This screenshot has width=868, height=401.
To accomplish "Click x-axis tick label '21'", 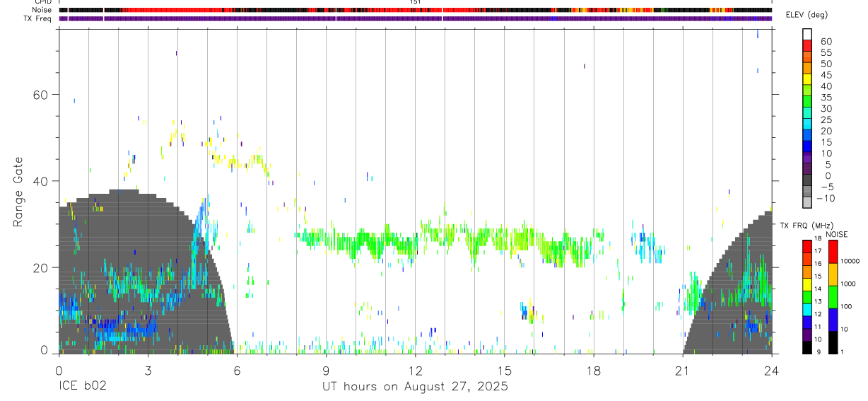I will click(682, 370).
